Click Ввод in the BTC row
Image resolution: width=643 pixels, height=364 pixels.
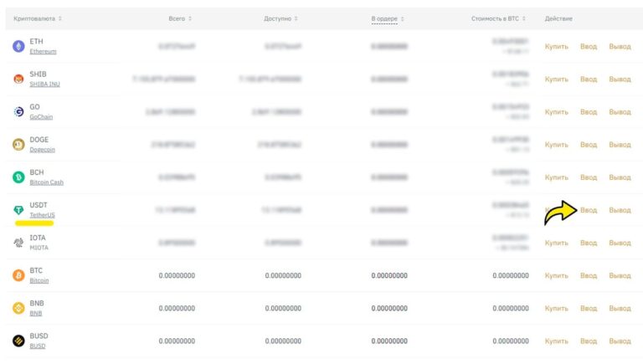[589, 276]
